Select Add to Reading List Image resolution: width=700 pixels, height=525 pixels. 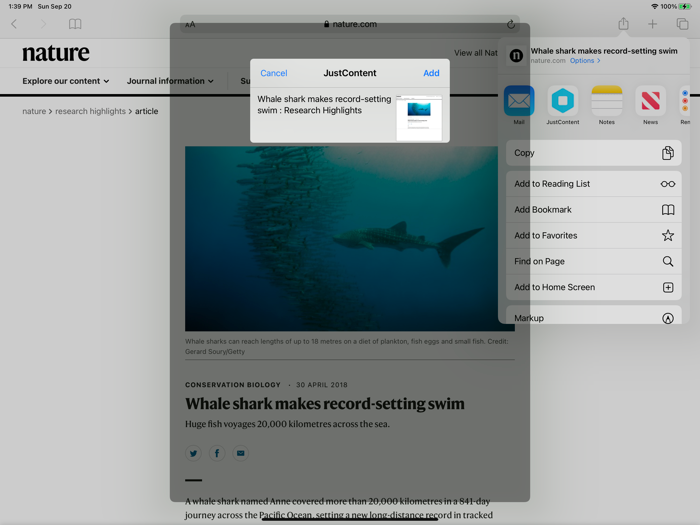(593, 184)
